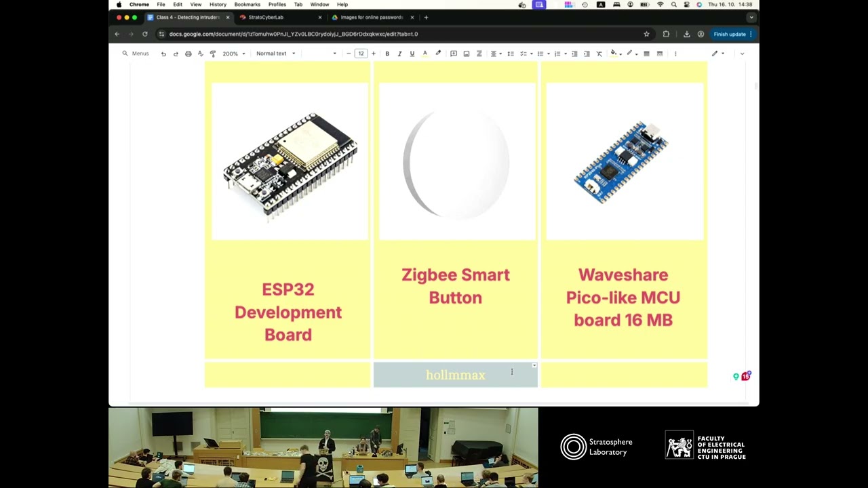Open the tab search chevron
Screen dimensions: 868x488
751,18
